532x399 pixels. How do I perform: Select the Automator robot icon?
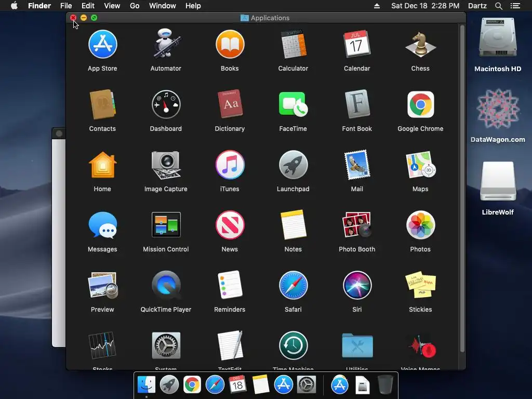click(x=166, y=45)
